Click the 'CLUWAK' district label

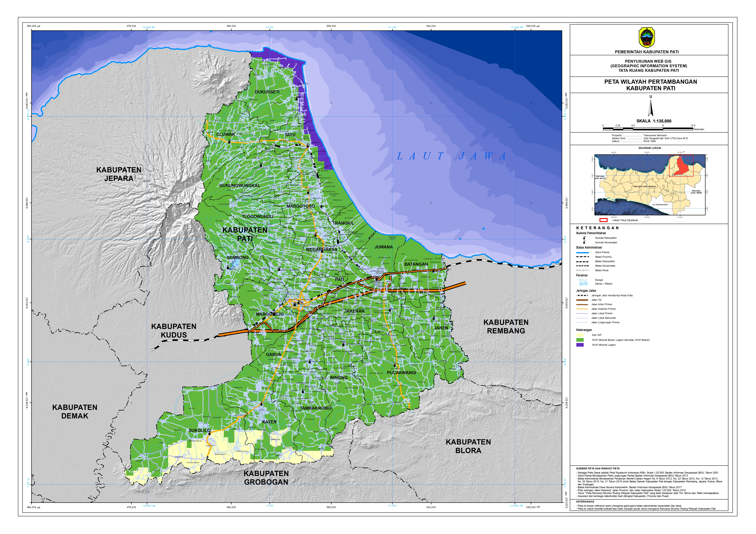(226, 134)
